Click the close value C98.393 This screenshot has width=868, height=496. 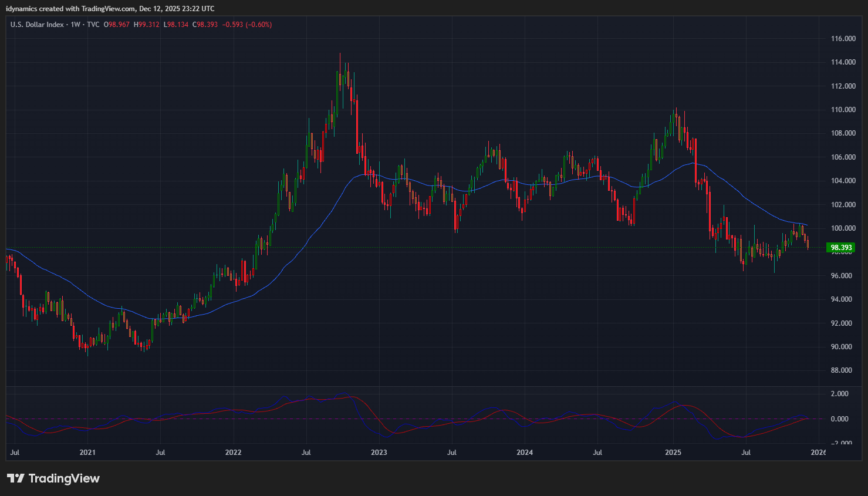205,25
